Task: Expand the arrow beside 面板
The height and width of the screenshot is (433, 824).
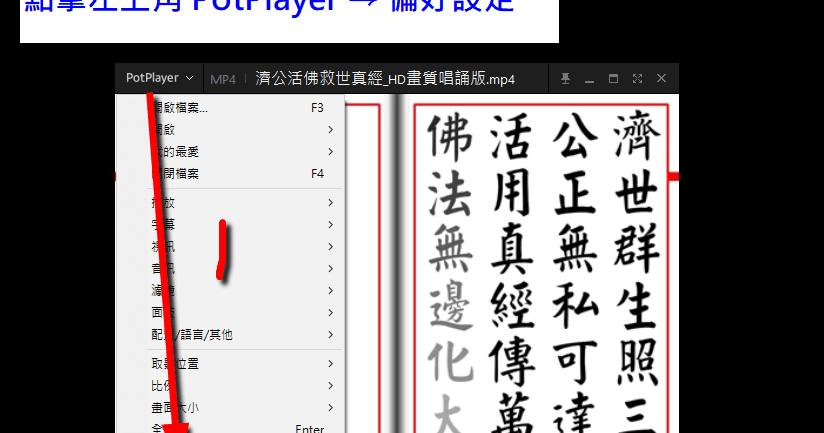Action: pos(331,313)
